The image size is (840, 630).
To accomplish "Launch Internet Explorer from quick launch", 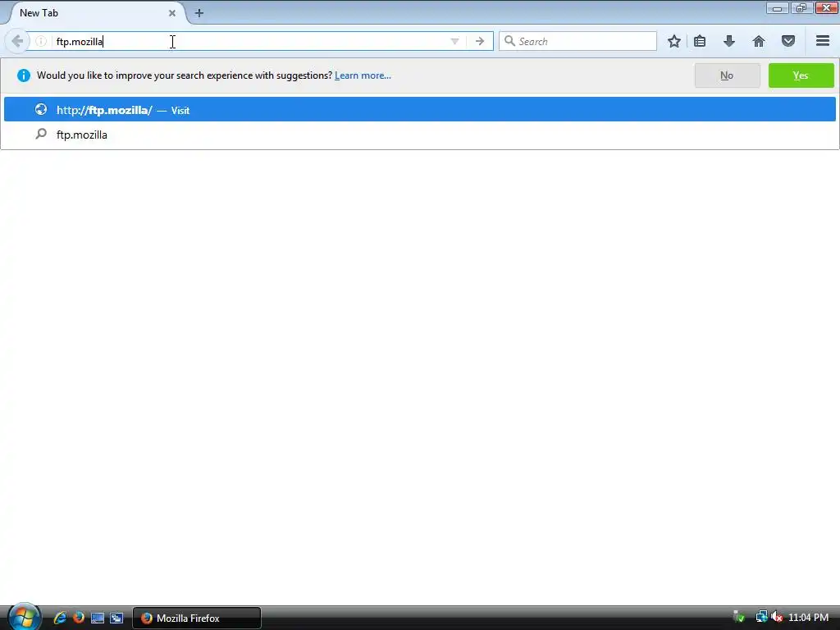I will tap(60, 618).
